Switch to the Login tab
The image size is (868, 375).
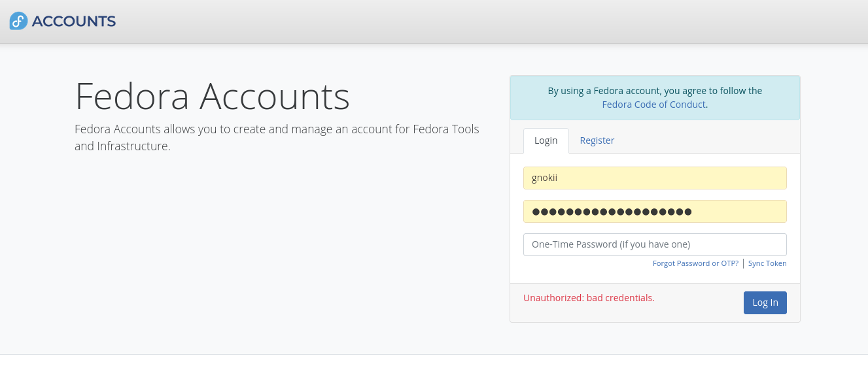(x=546, y=140)
